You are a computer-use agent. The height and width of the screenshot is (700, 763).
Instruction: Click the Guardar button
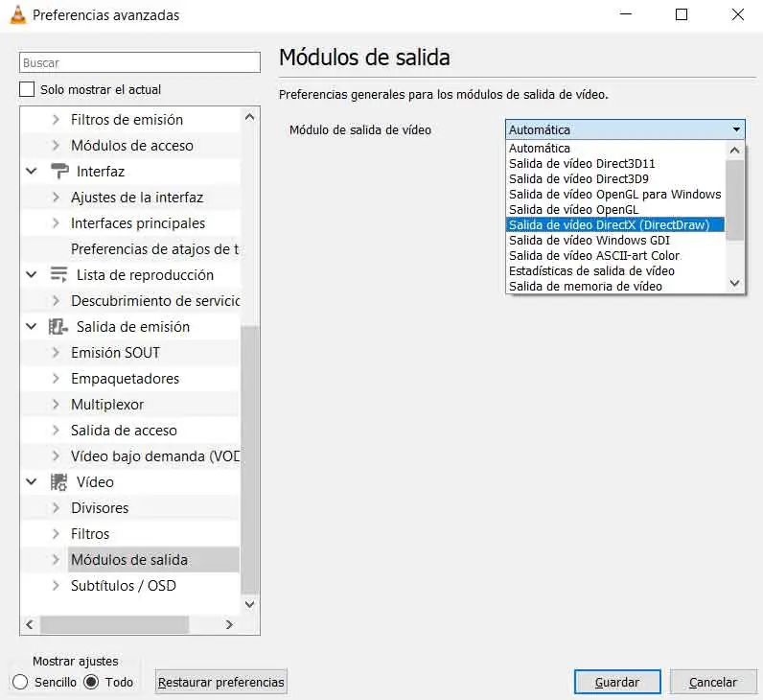[x=617, y=682]
